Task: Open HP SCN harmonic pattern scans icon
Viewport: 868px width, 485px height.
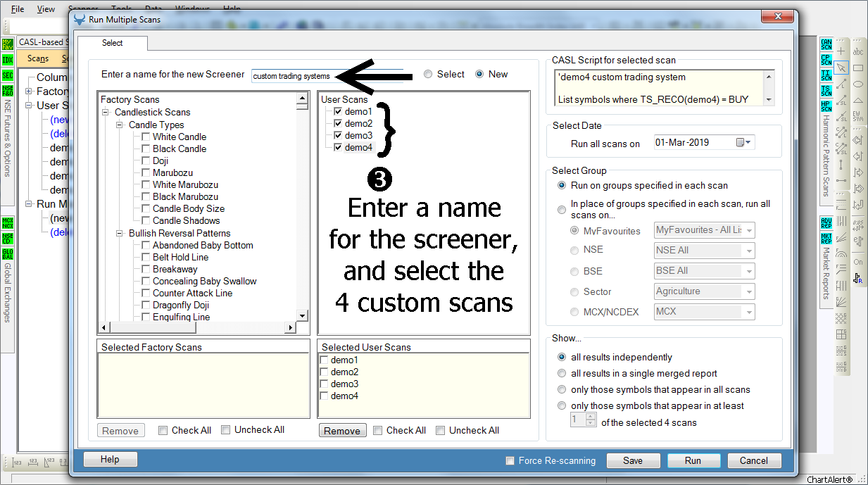Action: (826, 106)
